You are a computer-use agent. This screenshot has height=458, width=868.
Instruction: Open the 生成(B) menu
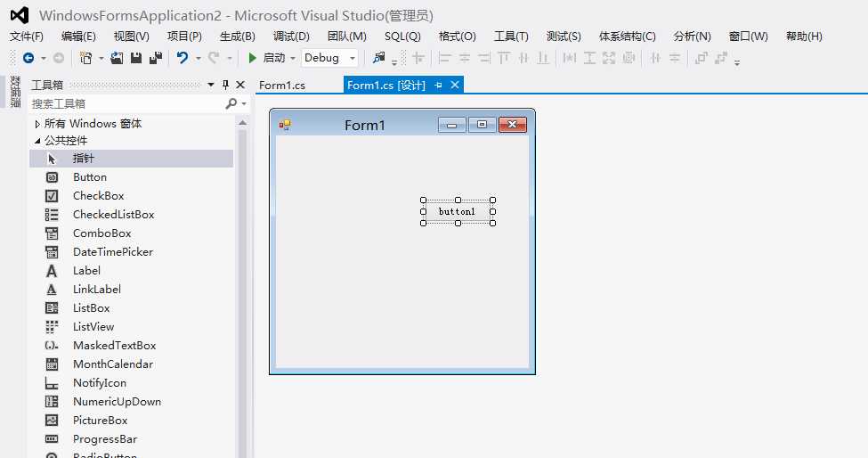[237, 37]
